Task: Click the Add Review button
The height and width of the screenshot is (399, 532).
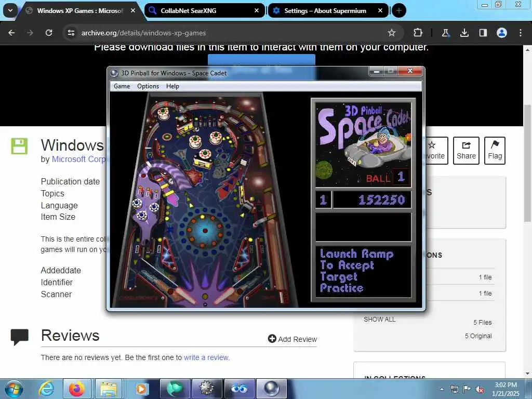Action: (292, 339)
